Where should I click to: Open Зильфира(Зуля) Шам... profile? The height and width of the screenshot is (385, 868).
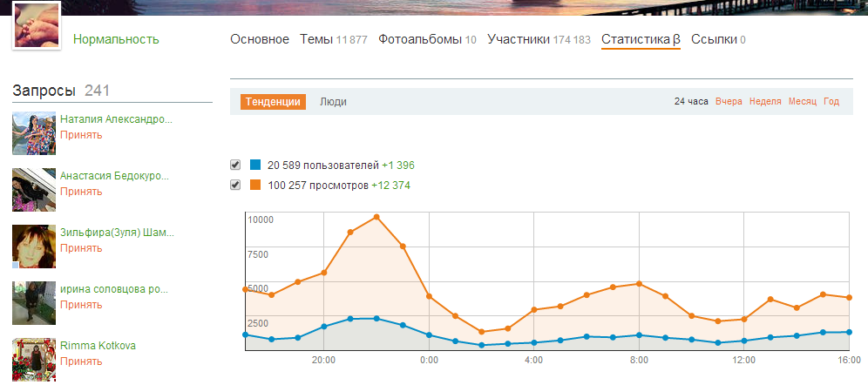pyautogui.click(x=117, y=233)
